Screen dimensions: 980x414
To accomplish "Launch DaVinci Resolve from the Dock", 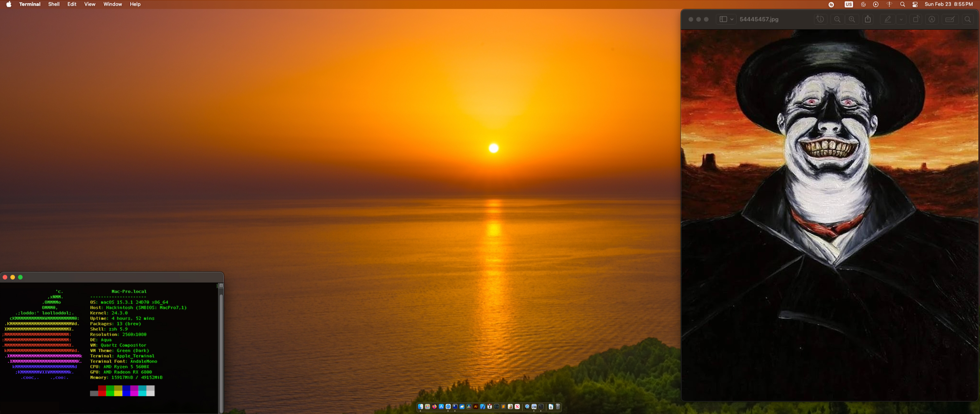I will coord(469,406).
